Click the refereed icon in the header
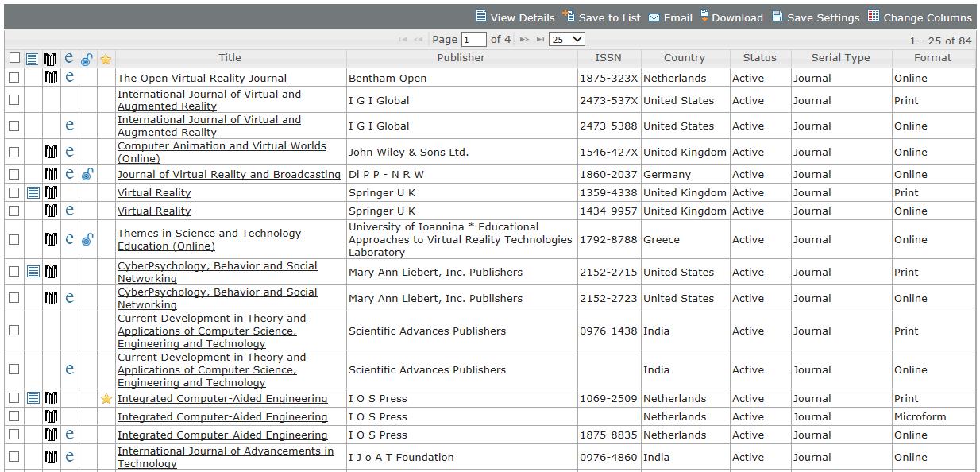980x472 pixels. 51,59
